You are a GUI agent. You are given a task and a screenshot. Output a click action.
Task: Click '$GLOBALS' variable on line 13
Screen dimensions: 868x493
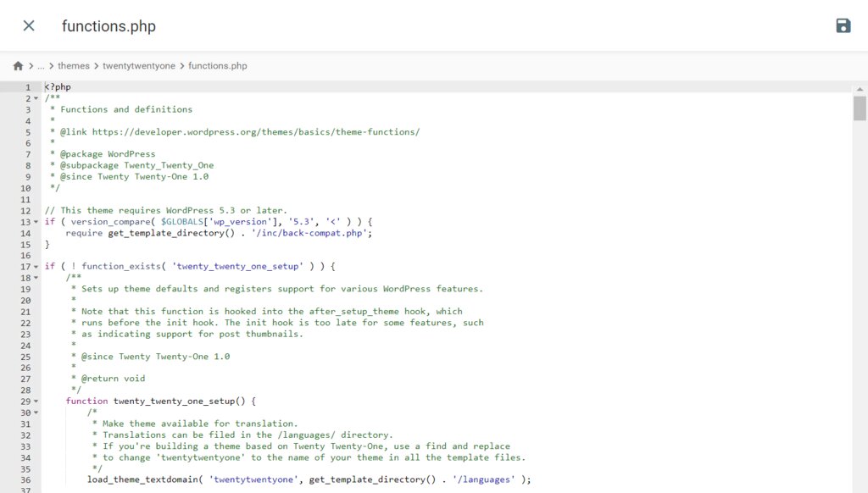pos(182,221)
